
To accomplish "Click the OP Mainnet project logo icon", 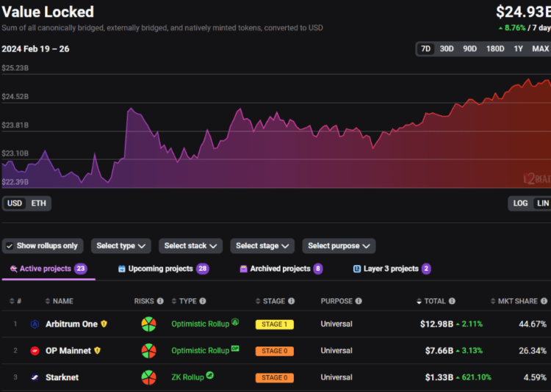I will [35, 351].
